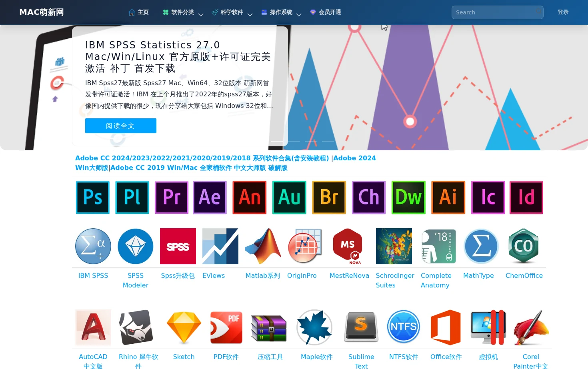
Task: Click the blue NTFS icon
Action: click(x=404, y=327)
